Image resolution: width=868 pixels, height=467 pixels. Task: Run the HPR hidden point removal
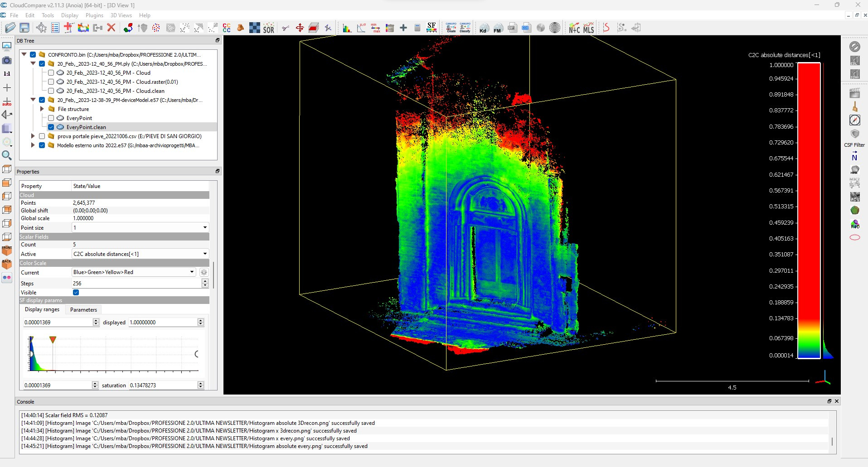pyautogui.click(x=855, y=170)
